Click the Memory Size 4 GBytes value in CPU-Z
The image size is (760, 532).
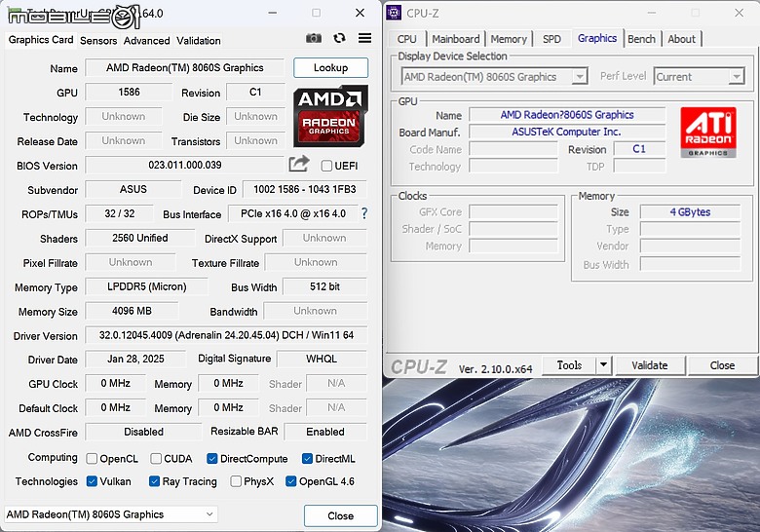pyautogui.click(x=690, y=211)
